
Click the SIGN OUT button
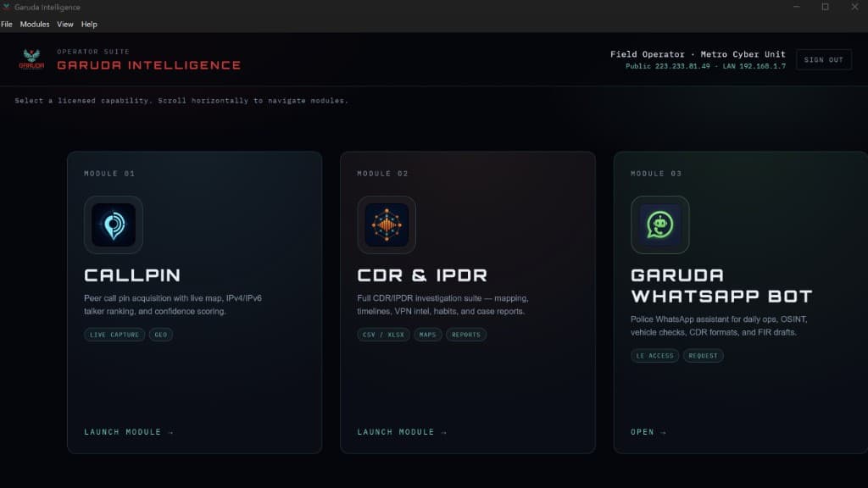click(x=824, y=60)
